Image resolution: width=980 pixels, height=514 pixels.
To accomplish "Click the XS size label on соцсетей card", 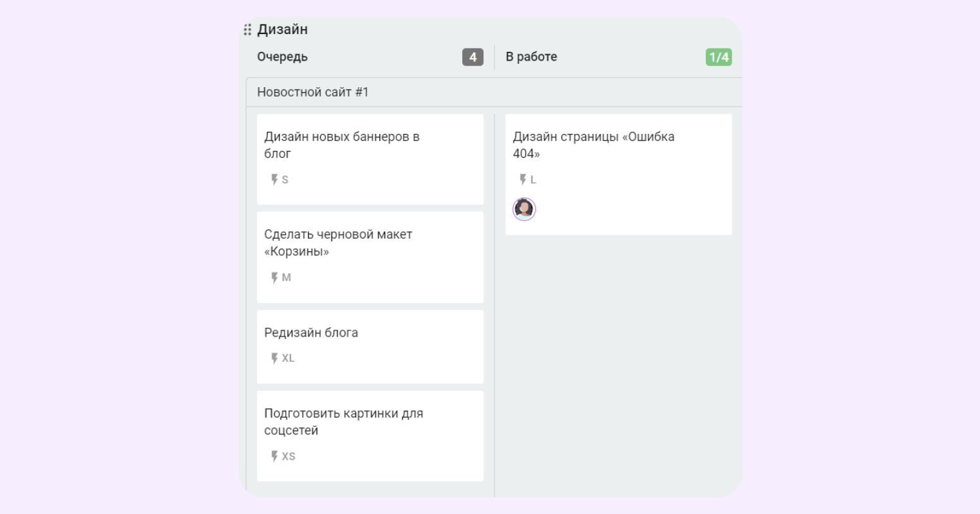I will point(289,457).
